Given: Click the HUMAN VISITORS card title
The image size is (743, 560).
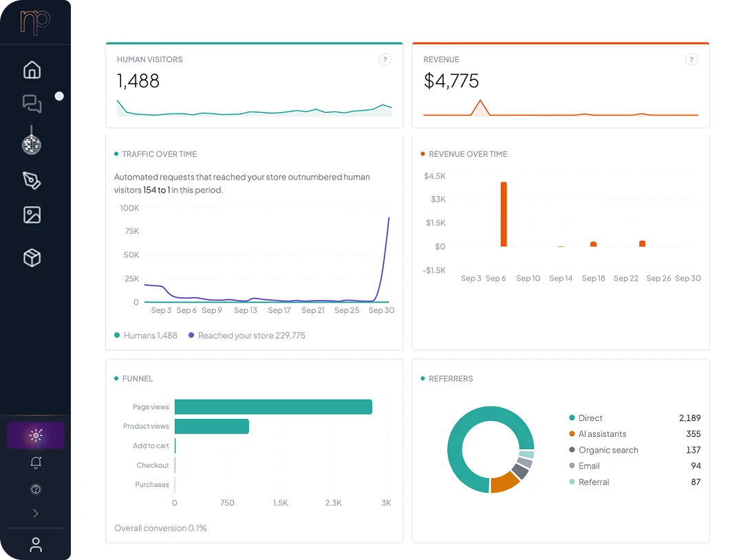Looking at the screenshot, I should tap(150, 60).
